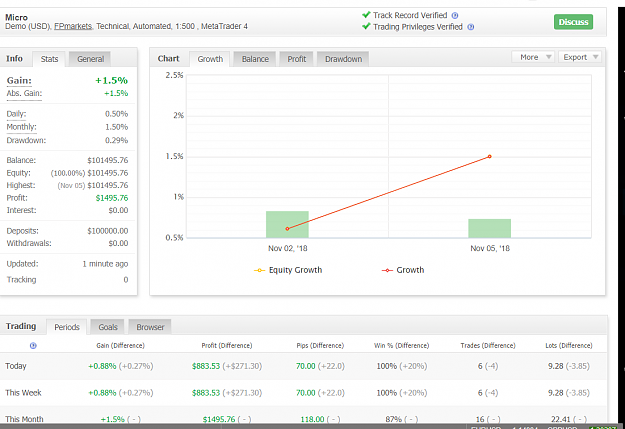
Task: Click the Micro account title
Action: 16,18
